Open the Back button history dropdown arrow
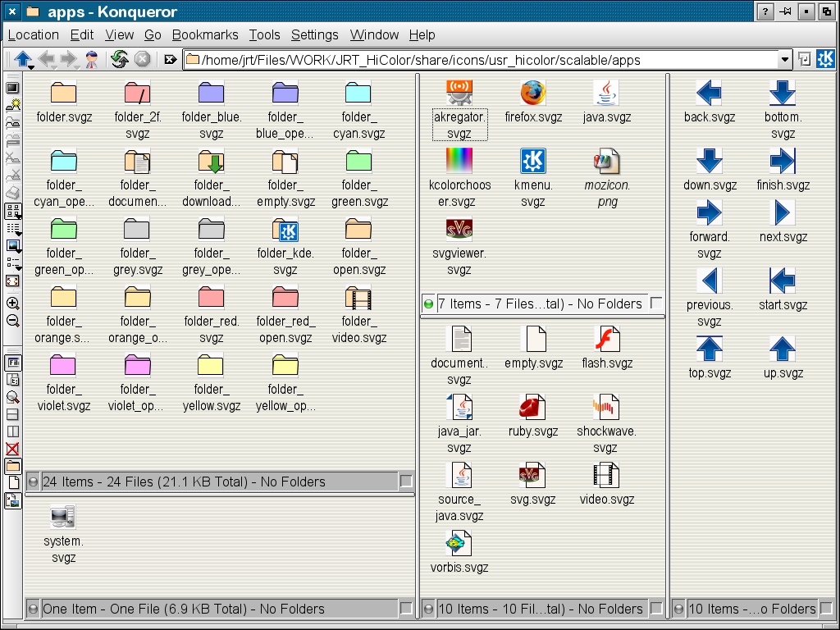The width and height of the screenshot is (840, 630). pos(55,66)
